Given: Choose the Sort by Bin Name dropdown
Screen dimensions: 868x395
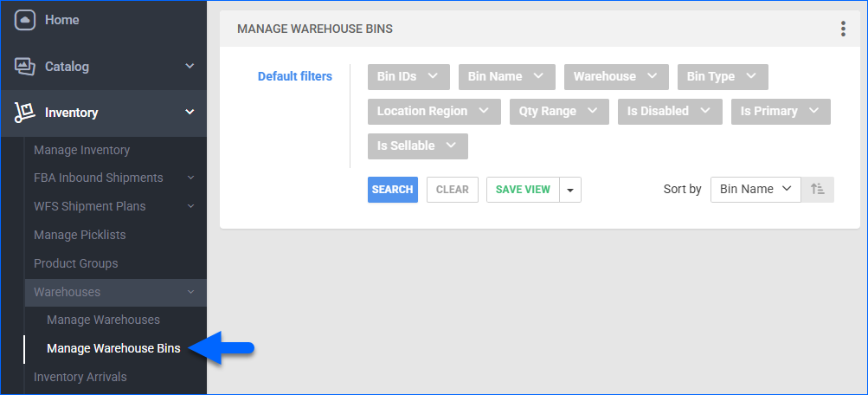Looking at the screenshot, I should (755, 189).
